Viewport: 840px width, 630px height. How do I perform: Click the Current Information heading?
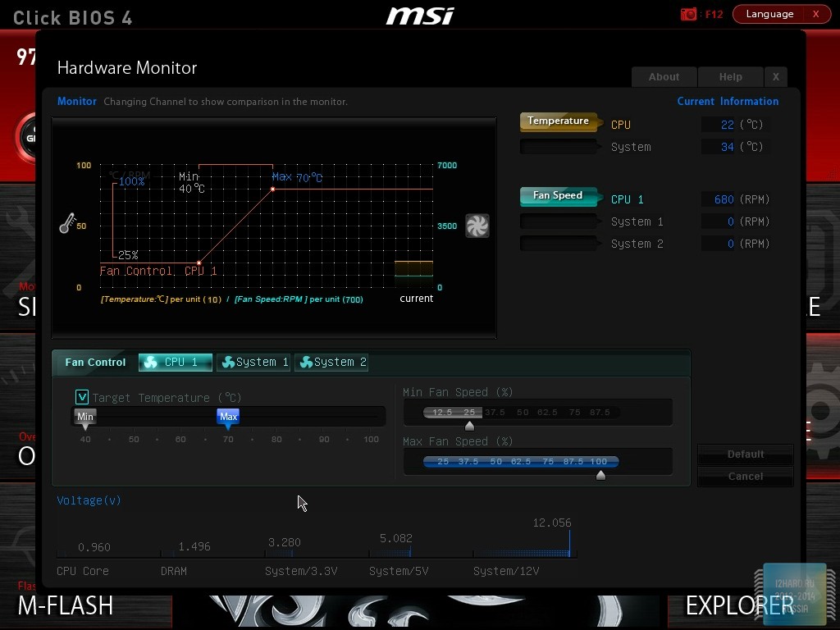pyautogui.click(x=728, y=101)
